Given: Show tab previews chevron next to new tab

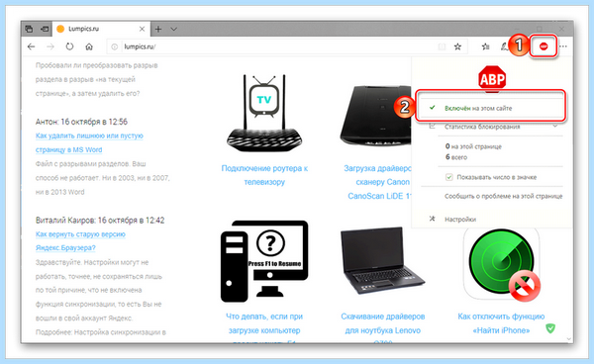Looking at the screenshot, I should (173, 29).
